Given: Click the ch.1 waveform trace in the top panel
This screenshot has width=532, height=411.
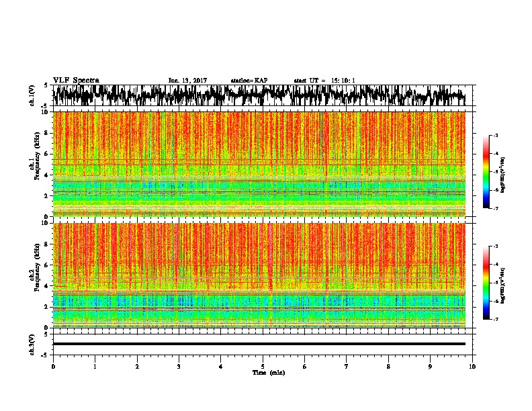Looking at the screenshot, I should (x=259, y=95).
